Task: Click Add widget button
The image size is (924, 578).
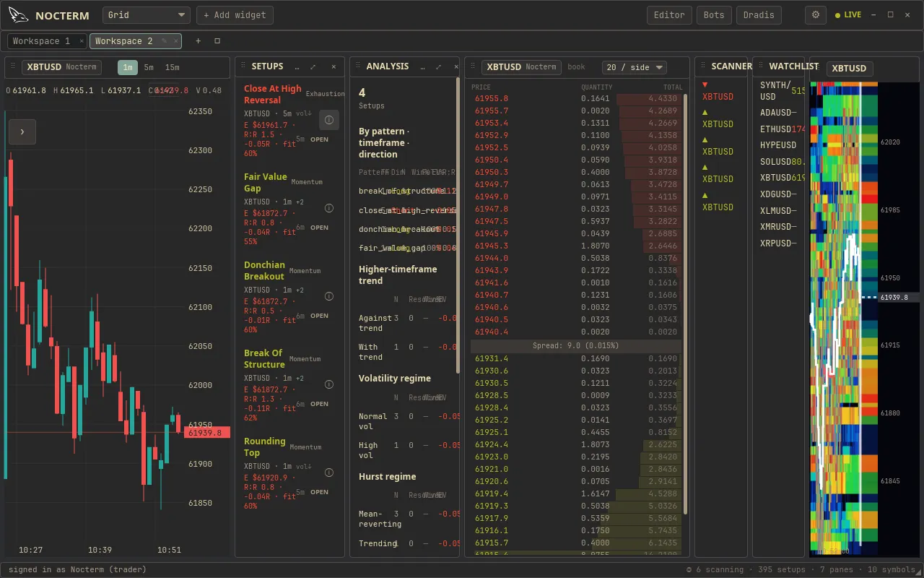Action: point(235,15)
